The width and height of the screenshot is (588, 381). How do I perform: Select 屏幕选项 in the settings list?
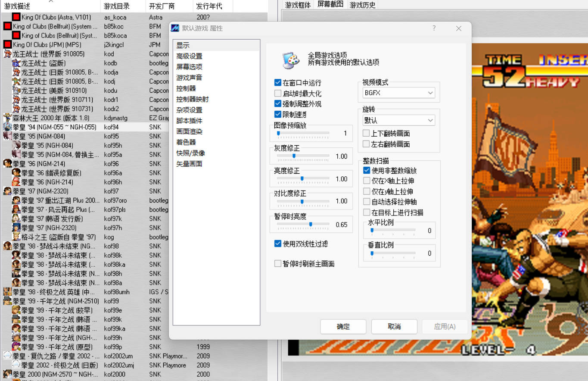point(189,67)
